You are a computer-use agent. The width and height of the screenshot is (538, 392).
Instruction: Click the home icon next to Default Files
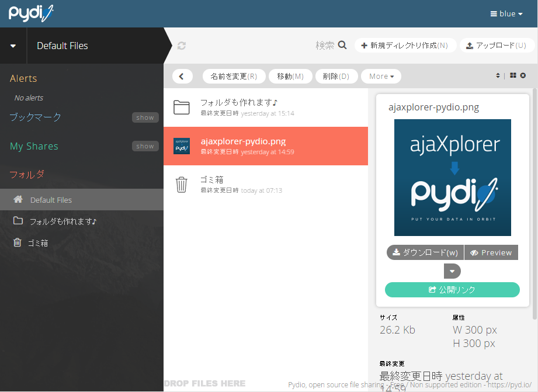click(17, 199)
